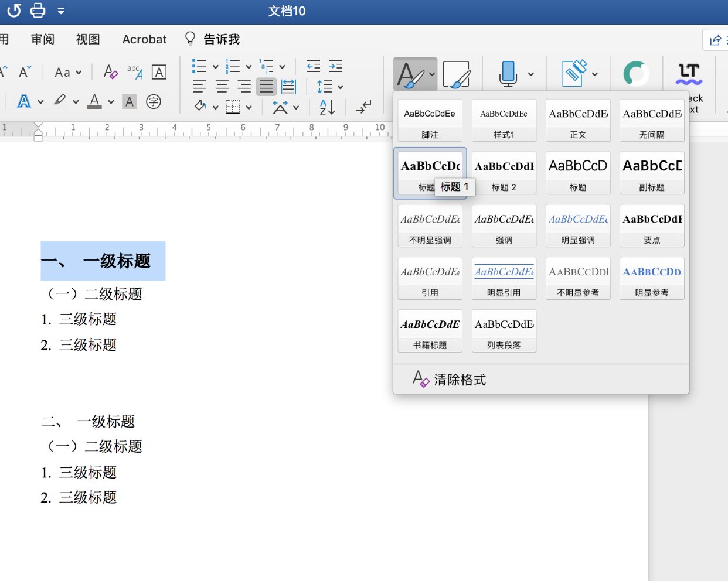Open the text effects dropdown arrow
This screenshot has width=728, height=581.
click(x=40, y=102)
